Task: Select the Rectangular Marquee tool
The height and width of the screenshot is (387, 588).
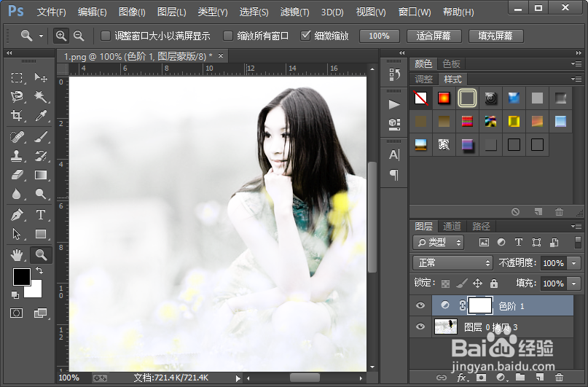Action: (x=17, y=78)
